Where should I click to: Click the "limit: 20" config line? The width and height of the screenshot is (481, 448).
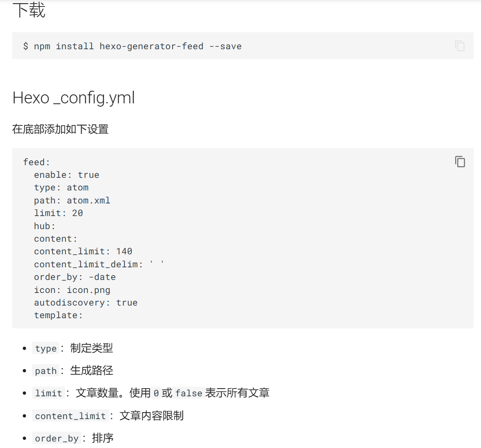click(x=59, y=213)
